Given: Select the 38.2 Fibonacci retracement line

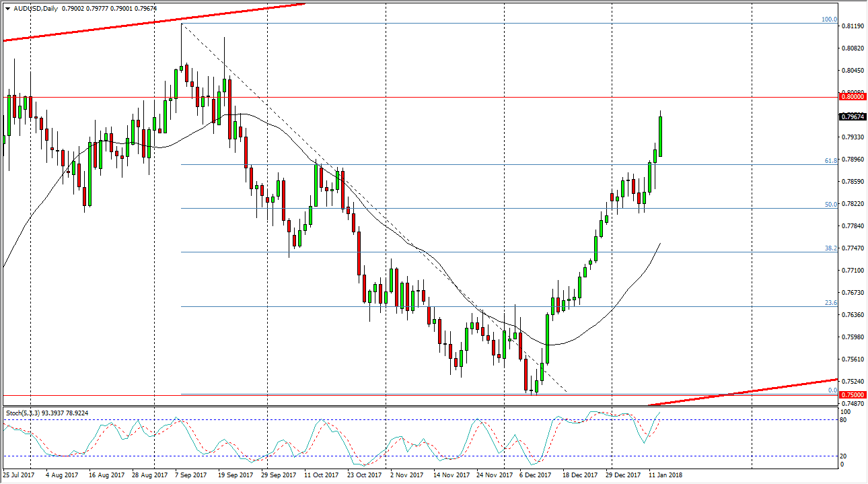Looking at the screenshot, I should (x=471, y=252).
